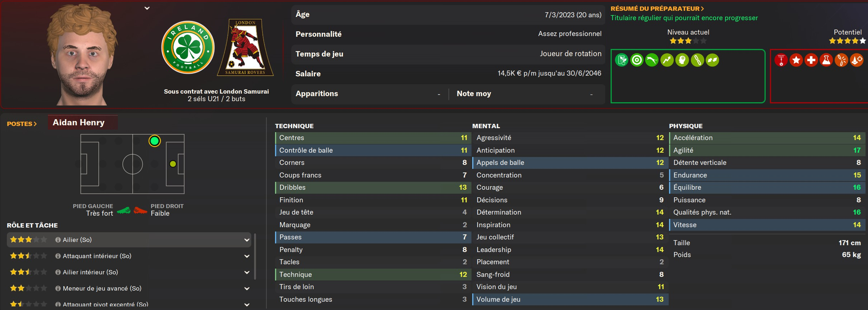
Task: Click the leaping cat strength icon
Action: [652, 60]
